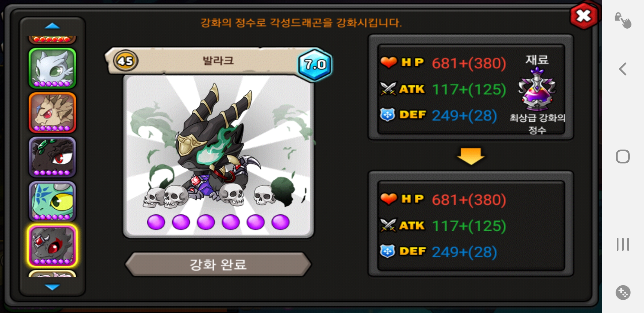This screenshot has width=644, height=313.
Task: Select the teal dragon with yellow eye portrait
Action: tap(52, 201)
